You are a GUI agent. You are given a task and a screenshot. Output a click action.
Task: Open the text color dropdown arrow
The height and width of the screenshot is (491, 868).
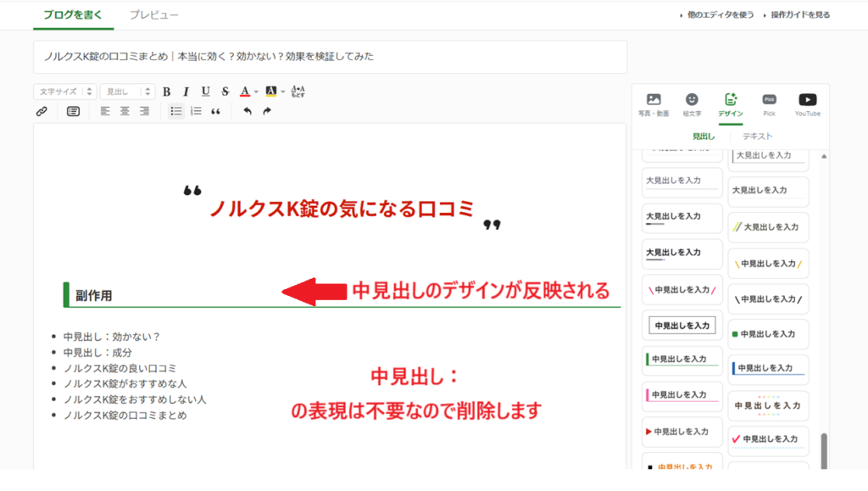(x=256, y=92)
